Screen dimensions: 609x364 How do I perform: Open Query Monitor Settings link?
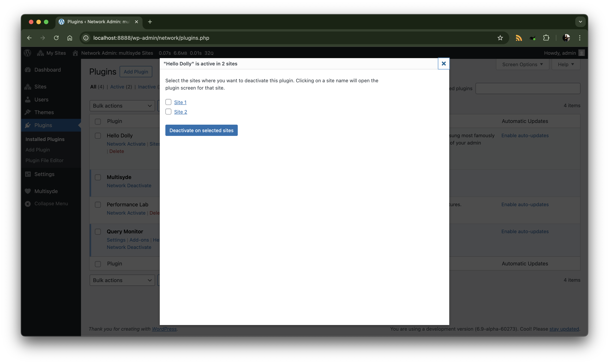point(116,240)
